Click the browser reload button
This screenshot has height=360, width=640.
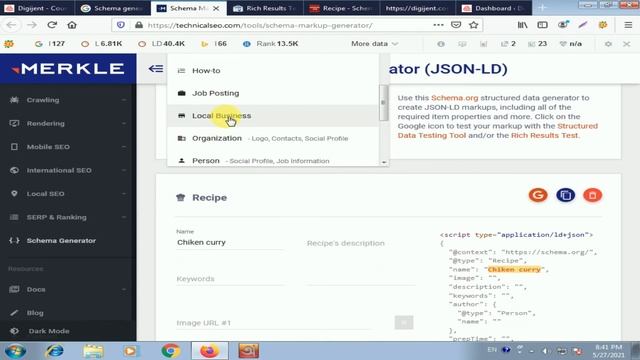point(52,25)
